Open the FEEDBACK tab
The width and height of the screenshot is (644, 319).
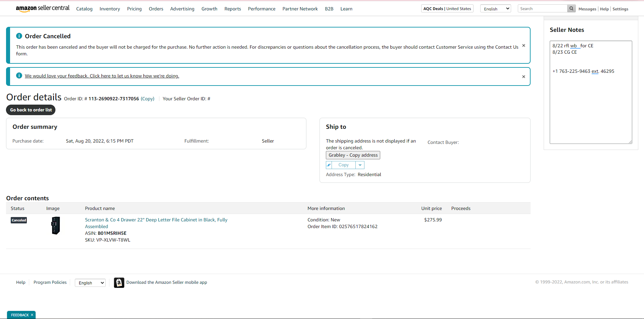20,315
